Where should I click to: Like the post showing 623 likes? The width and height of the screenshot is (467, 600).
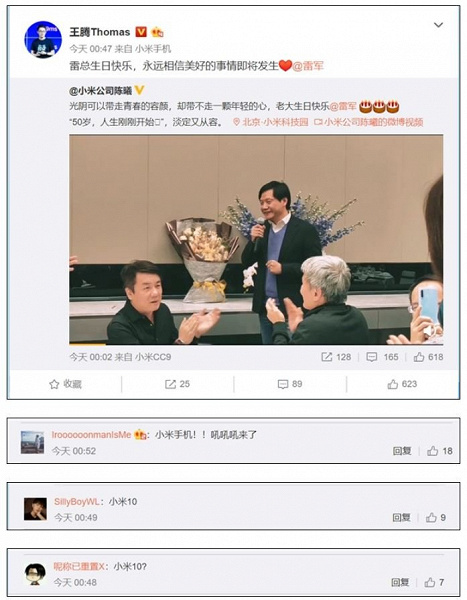[x=402, y=384]
